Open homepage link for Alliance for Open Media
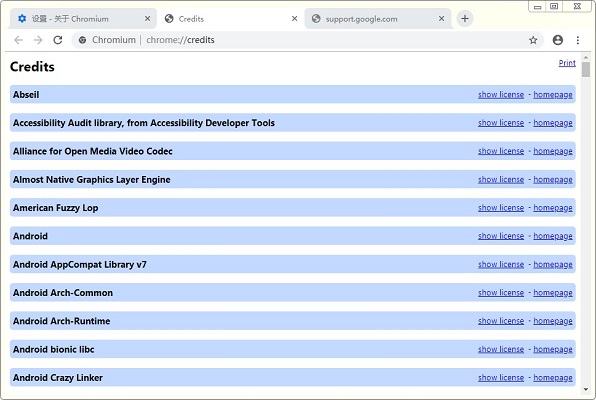 click(x=553, y=151)
